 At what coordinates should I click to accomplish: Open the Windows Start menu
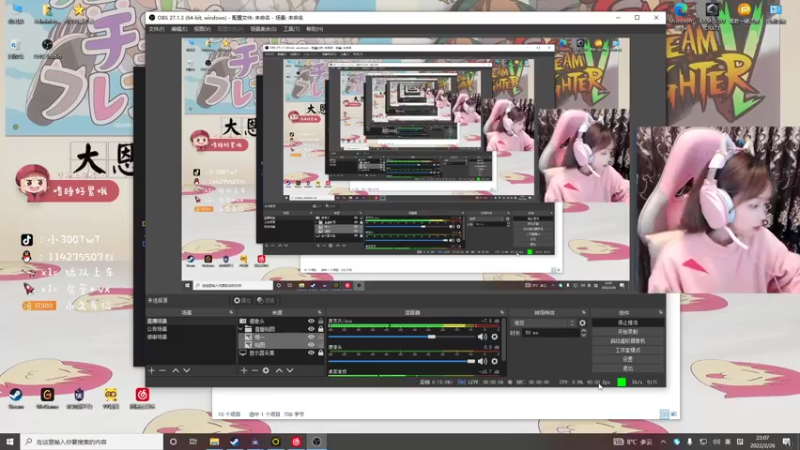point(10,442)
